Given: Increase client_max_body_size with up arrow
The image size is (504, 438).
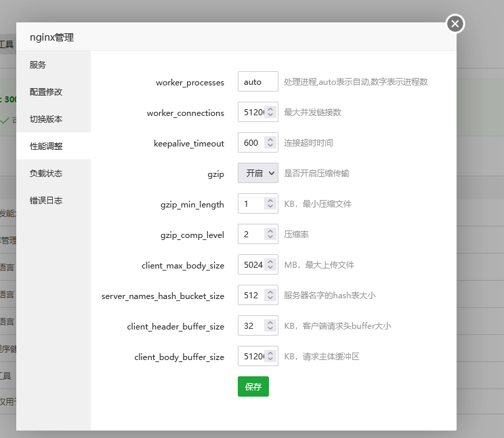Looking at the screenshot, I should click(x=270, y=262).
